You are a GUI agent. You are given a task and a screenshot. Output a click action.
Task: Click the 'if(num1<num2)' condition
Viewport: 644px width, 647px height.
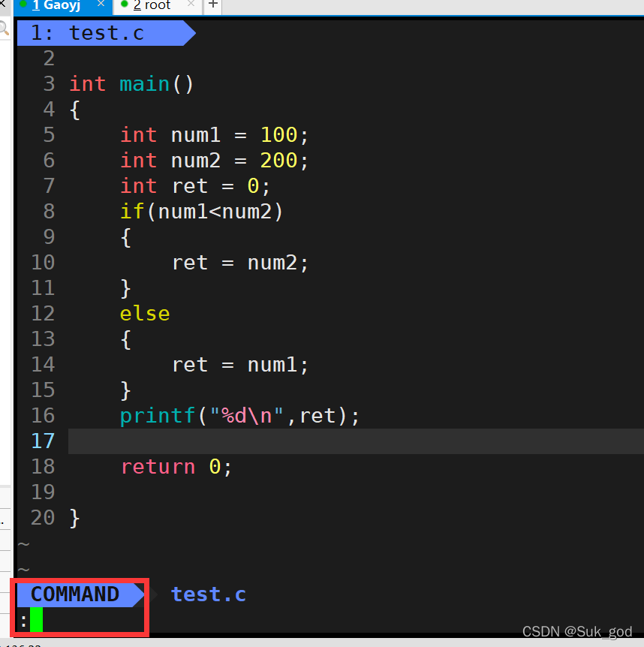point(201,212)
